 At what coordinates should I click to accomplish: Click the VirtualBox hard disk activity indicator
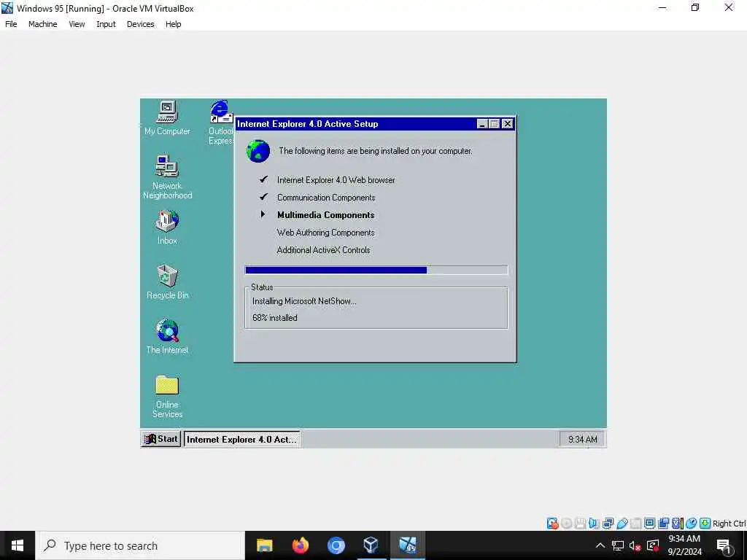[x=552, y=524]
